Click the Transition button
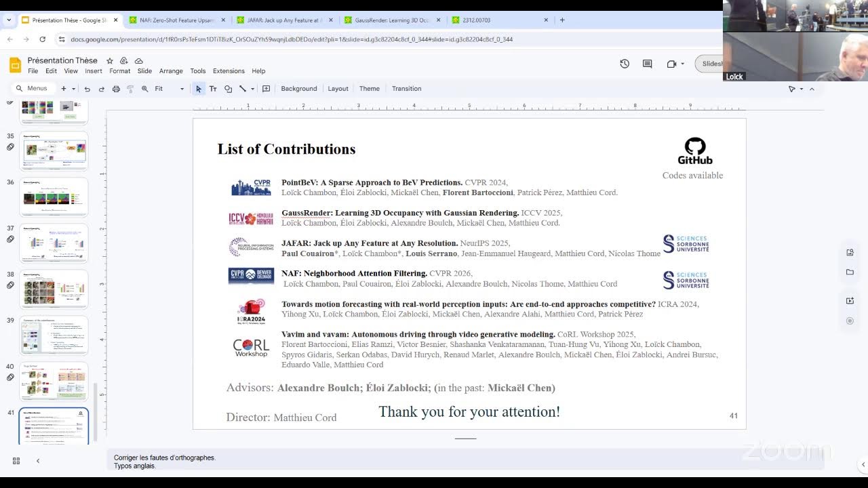Screen dimensions: 868x488 point(407,89)
